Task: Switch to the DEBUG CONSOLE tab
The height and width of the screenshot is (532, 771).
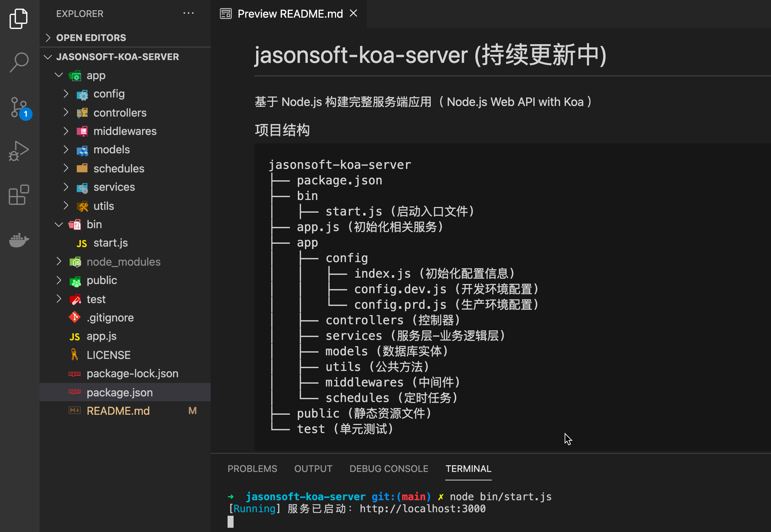Action: [389, 468]
